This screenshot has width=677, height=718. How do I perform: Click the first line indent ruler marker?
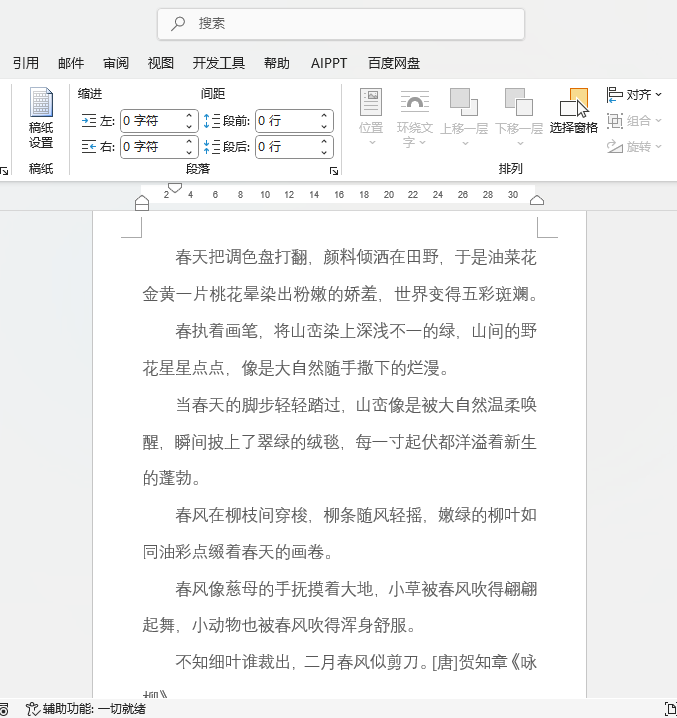[175, 188]
